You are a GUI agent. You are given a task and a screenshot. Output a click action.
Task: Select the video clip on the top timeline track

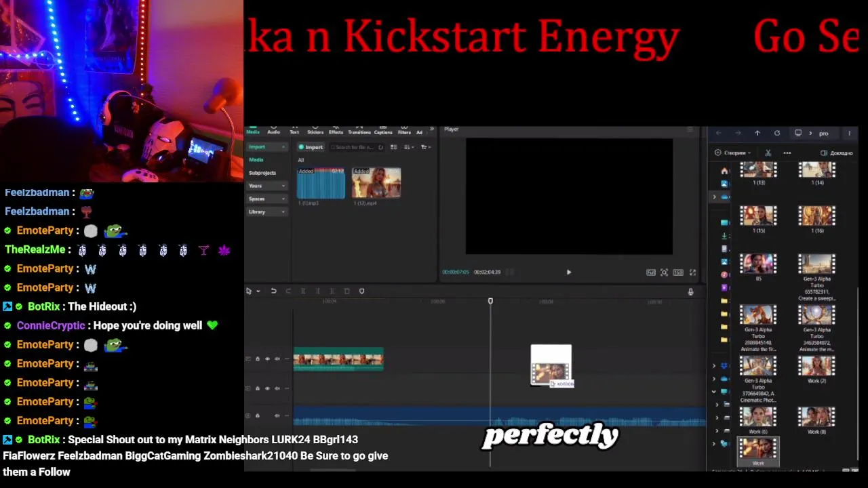pyautogui.click(x=338, y=359)
